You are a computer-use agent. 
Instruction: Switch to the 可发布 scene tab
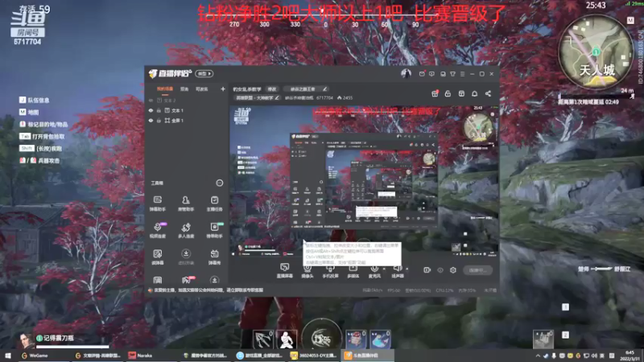(202, 89)
